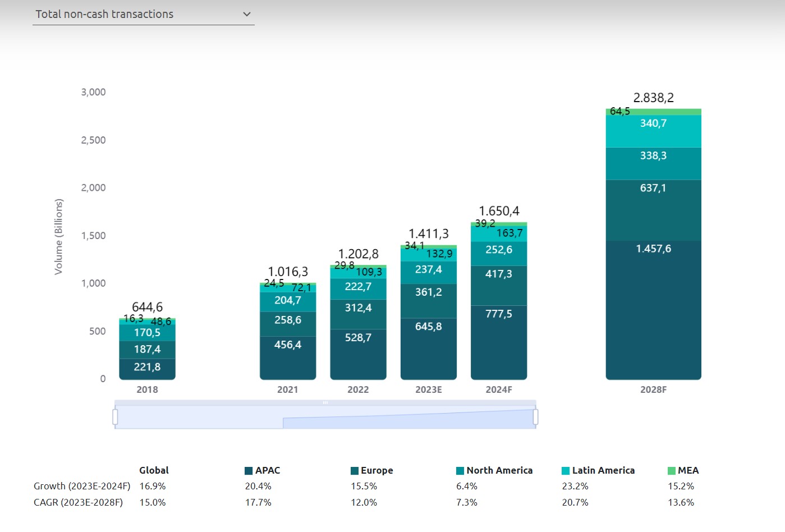
Task: Click the 2028F APAC segment 1.457,6
Action: (654, 310)
